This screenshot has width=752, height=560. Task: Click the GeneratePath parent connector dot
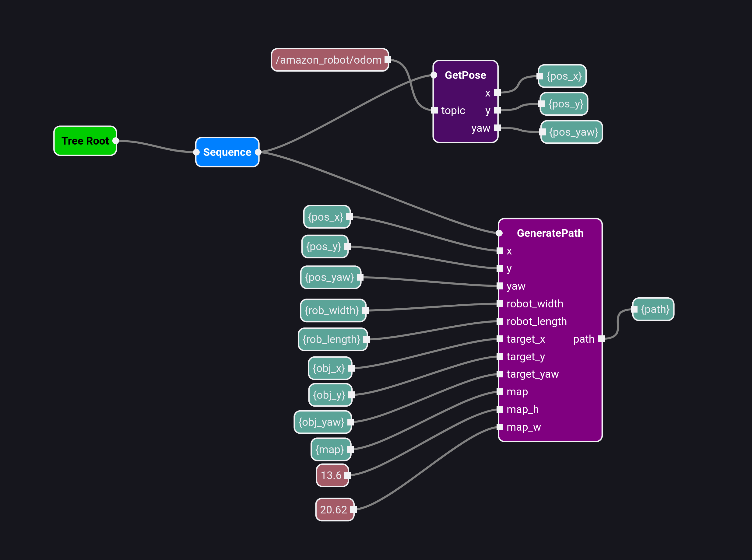coord(499,233)
